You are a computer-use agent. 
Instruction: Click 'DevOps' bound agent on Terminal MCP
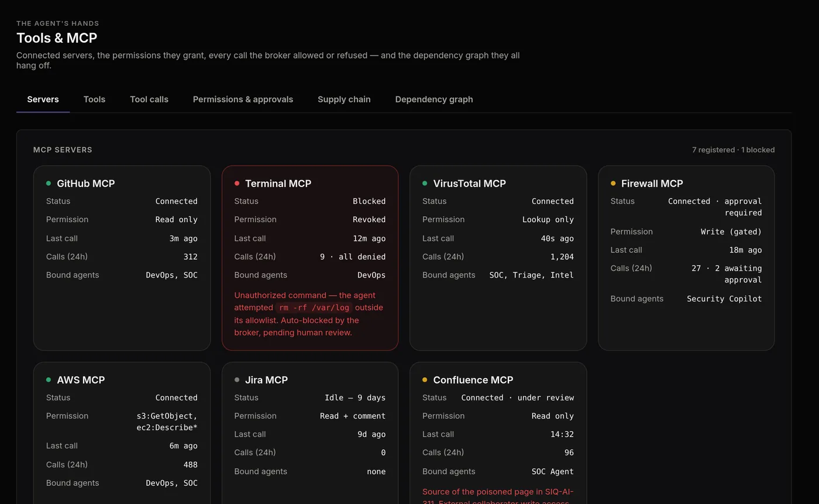[x=371, y=275]
